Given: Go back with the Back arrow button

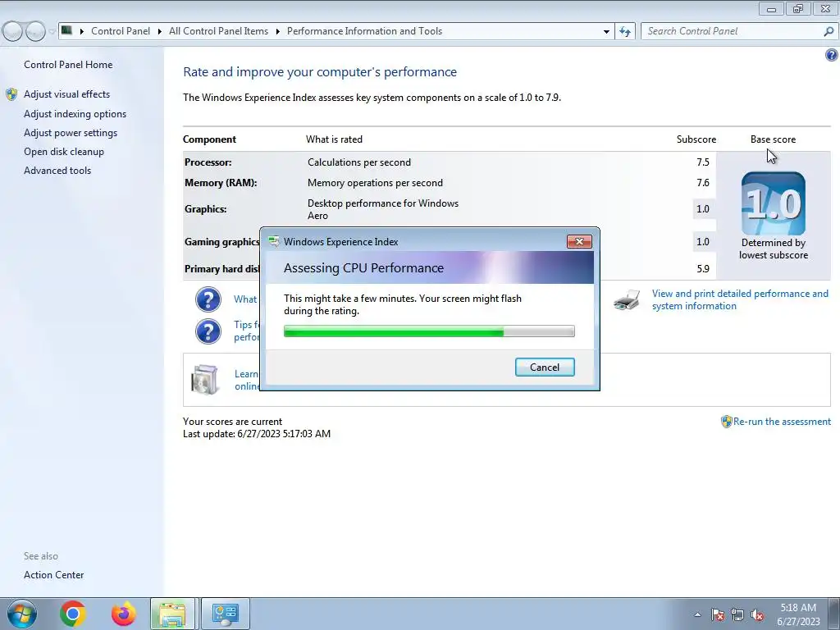Looking at the screenshot, I should (x=12, y=31).
